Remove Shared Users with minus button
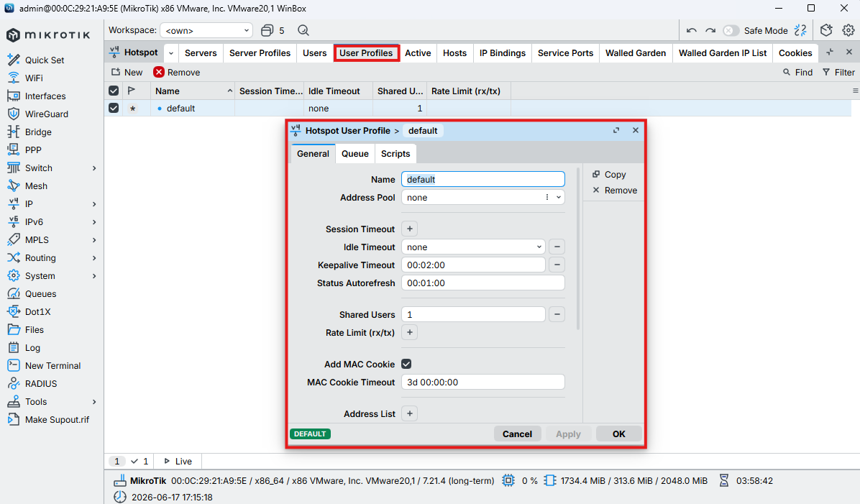Image resolution: width=860 pixels, height=504 pixels. pyautogui.click(x=557, y=314)
